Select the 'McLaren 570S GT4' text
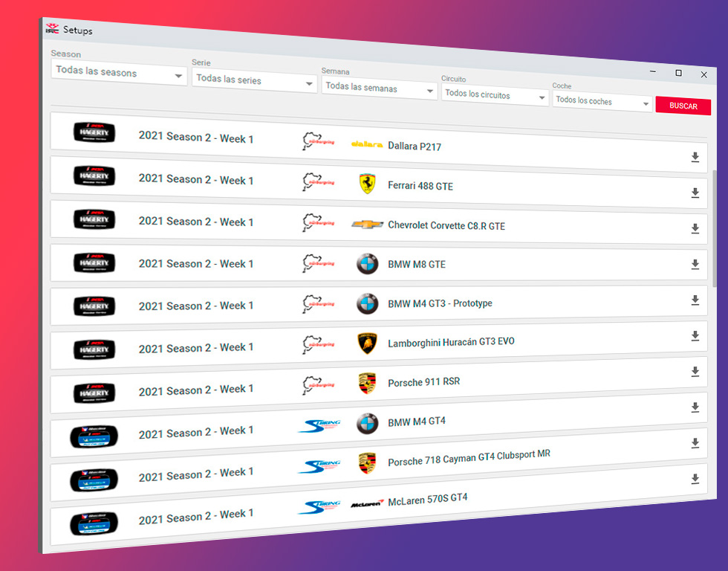Image resolution: width=728 pixels, height=571 pixels. pyautogui.click(x=428, y=500)
